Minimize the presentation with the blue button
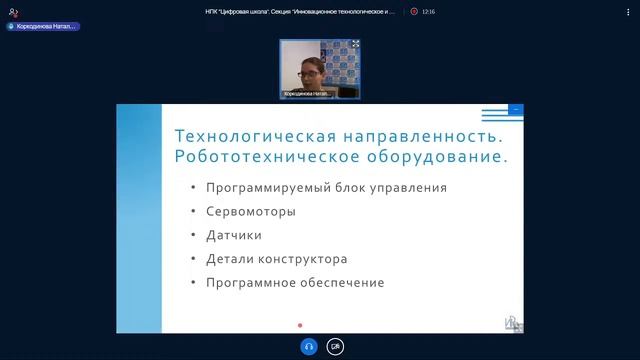The width and height of the screenshot is (640, 360). click(516, 109)
